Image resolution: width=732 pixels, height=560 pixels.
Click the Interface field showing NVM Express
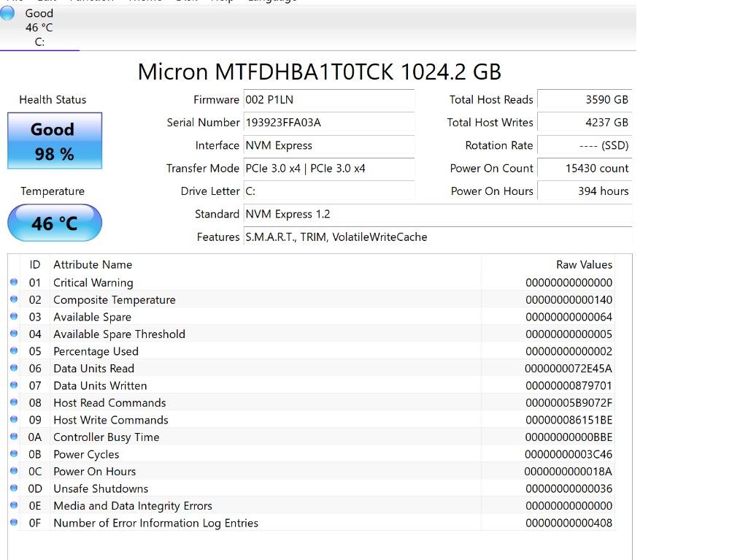coord(328,145)
